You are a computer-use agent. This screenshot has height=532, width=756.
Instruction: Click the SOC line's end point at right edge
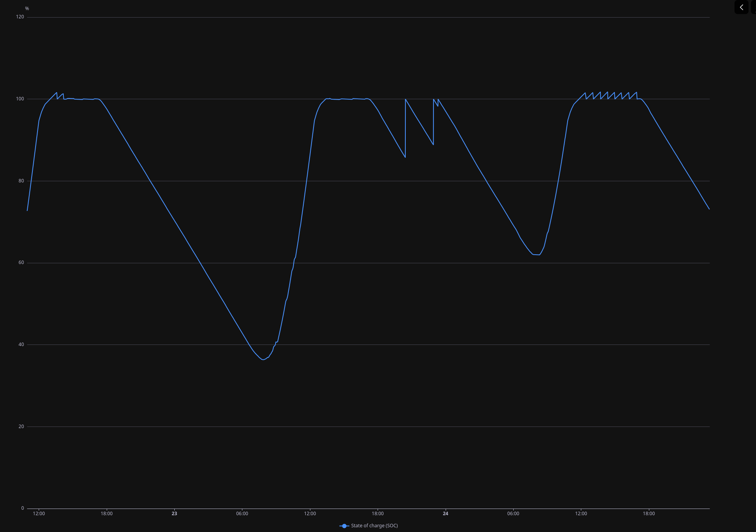click(x=709, y=209)
